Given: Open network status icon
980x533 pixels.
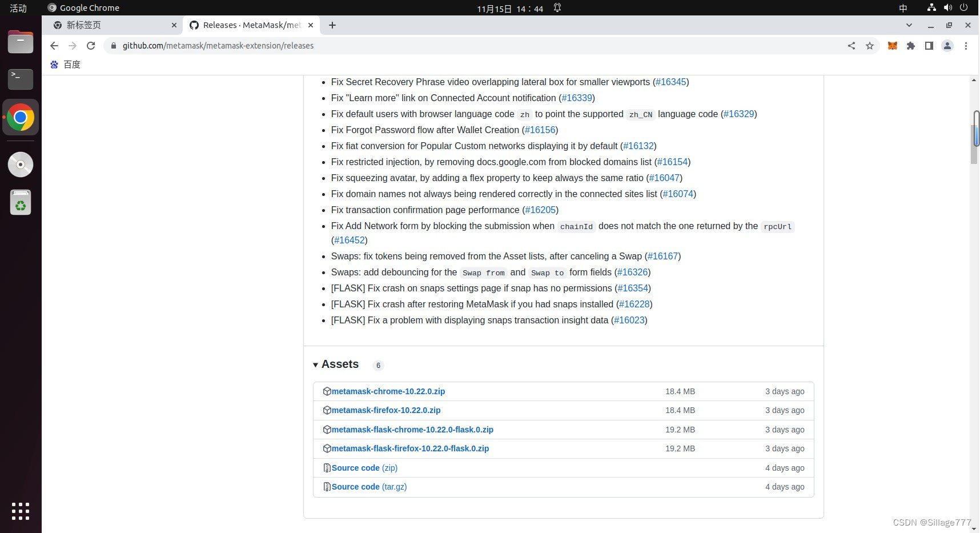Looking at the screenshot, I should 931,8.
